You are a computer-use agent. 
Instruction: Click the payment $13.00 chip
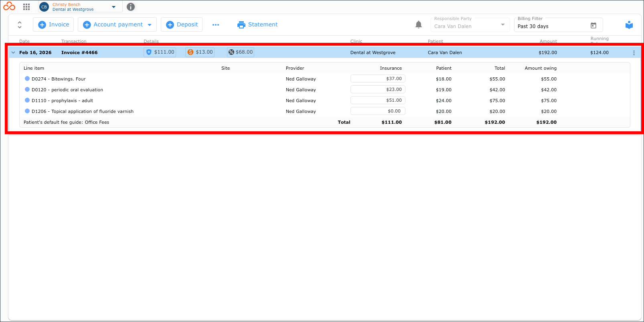[200, 52]
